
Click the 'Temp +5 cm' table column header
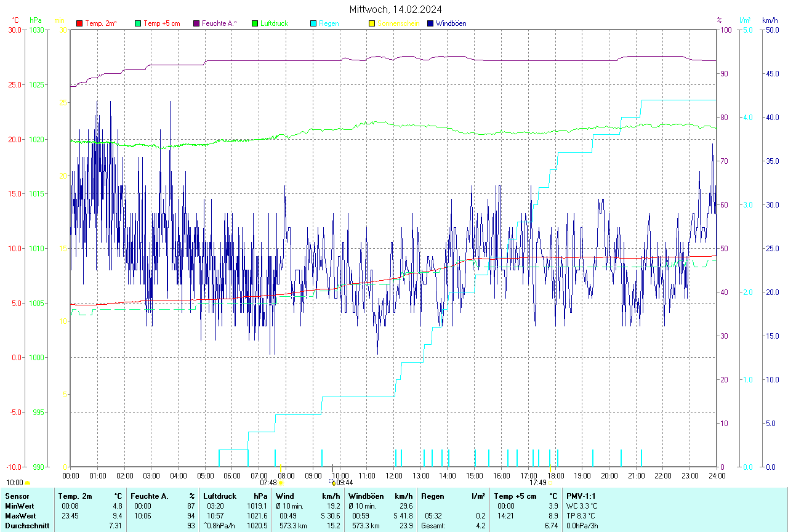(514, 496)
